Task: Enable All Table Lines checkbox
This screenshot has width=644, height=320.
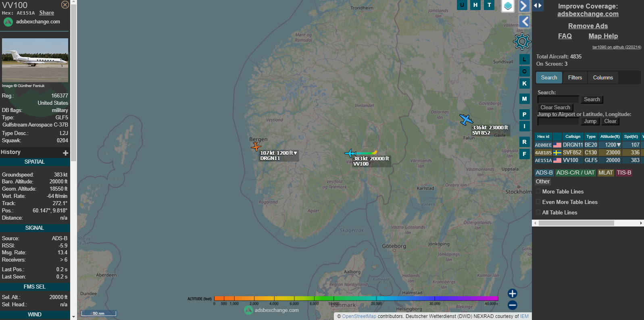Action: coord(538,212)
